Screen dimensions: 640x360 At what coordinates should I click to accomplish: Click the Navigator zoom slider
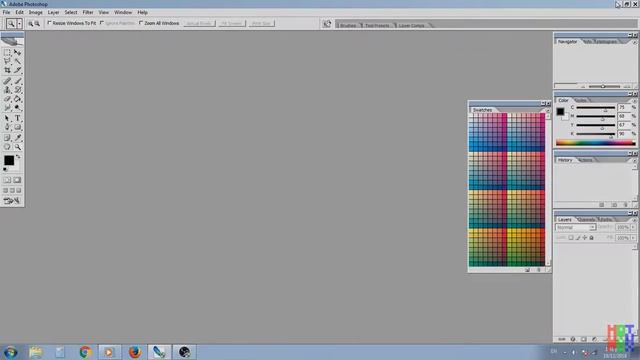[x=604, y=86]
